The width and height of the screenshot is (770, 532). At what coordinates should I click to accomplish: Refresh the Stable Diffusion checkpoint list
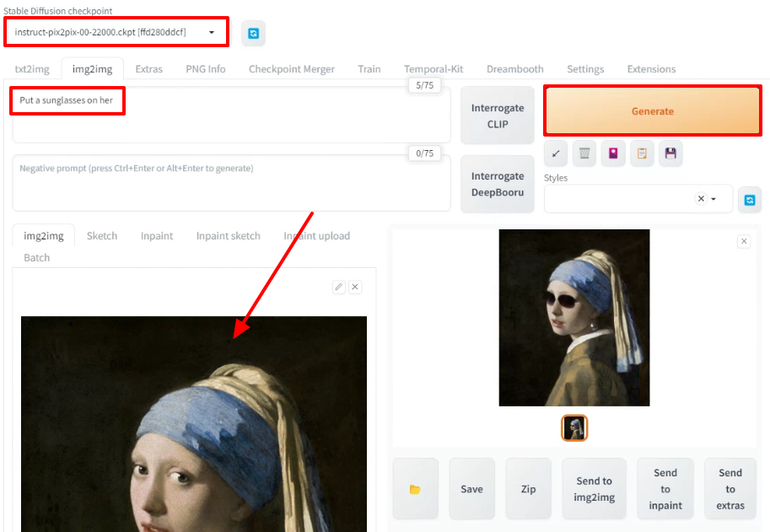253,34
